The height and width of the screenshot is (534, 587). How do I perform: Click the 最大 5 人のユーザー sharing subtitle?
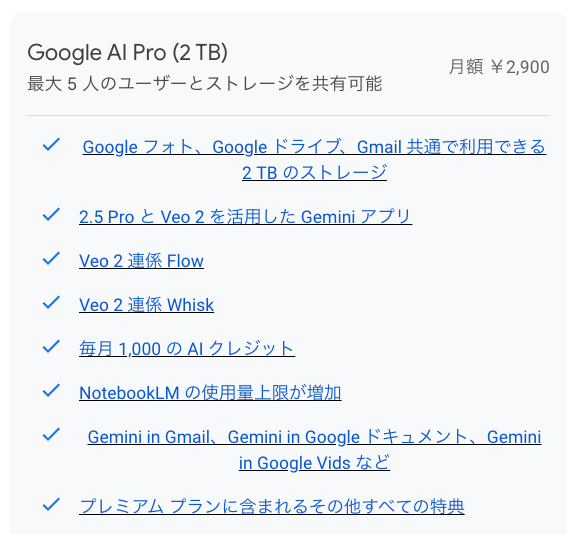click(205, 84)
